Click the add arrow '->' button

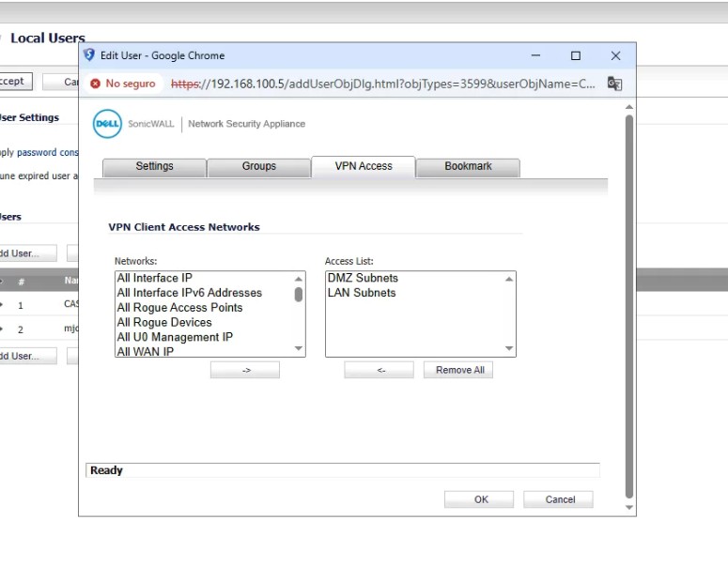(245, 370)
